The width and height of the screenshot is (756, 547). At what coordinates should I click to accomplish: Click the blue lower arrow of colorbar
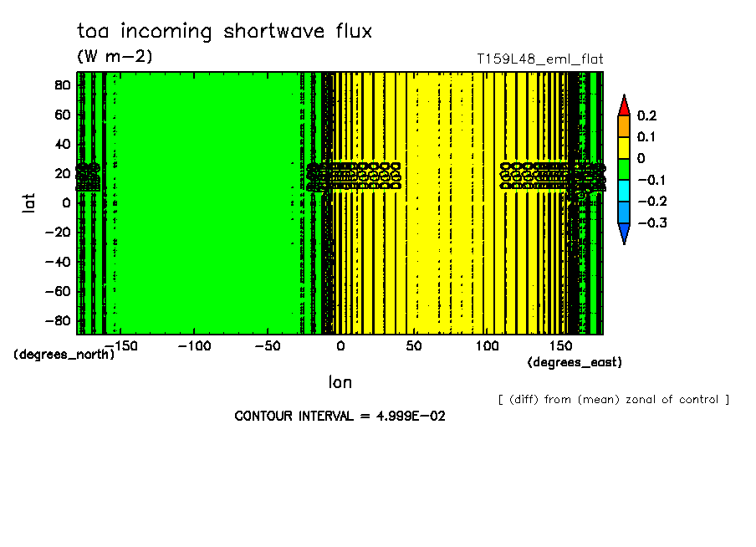[x=623, y=234]
